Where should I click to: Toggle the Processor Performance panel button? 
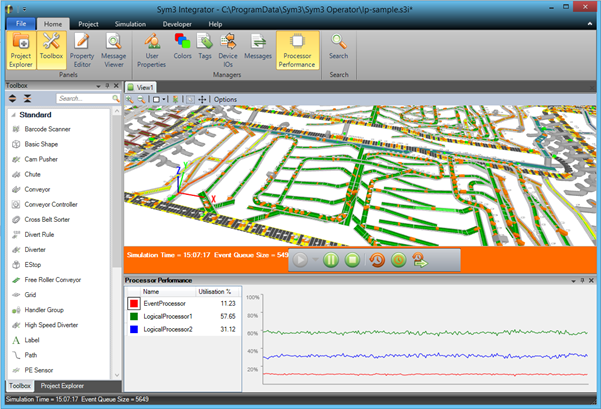297,50
